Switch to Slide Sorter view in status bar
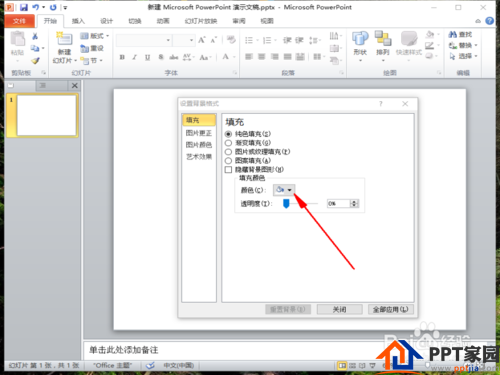The image size is (500, 375). pyautogui.click(x=352, y=366)
